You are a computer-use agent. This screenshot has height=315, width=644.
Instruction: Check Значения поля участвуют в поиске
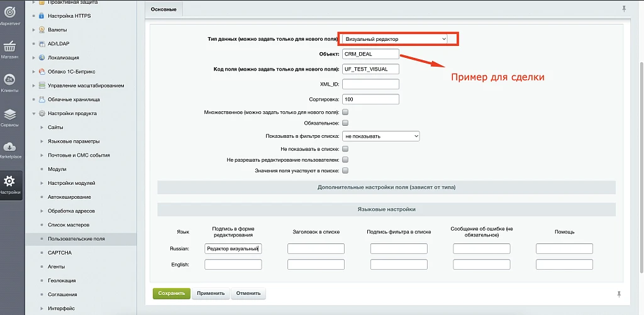click(345, 170)
